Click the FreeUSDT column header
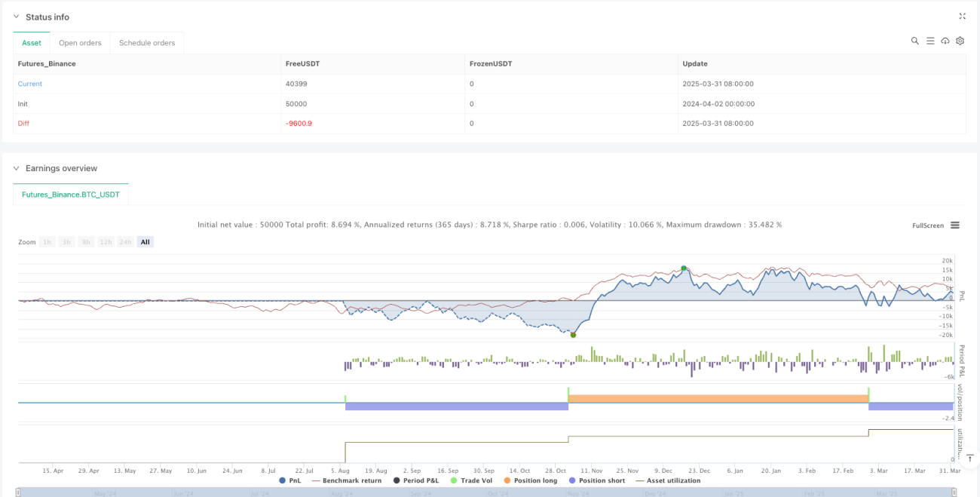 click(302, 64)
